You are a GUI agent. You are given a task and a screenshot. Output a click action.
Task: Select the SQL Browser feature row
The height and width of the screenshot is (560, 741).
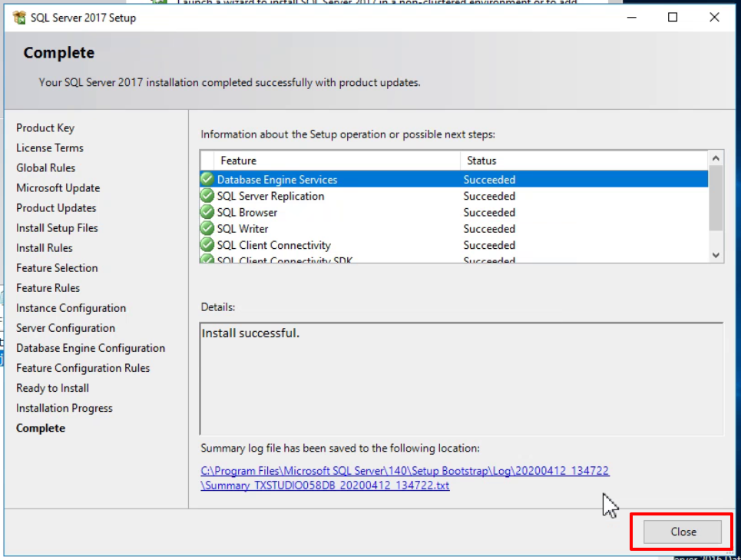coord(454,213)
